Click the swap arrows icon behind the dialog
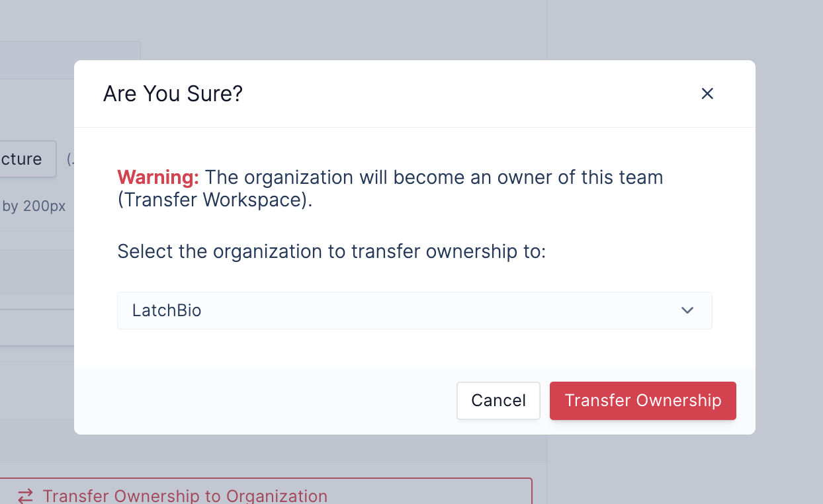Image resolution: width=823 pixels, height=504 pixels. [25, 496]
